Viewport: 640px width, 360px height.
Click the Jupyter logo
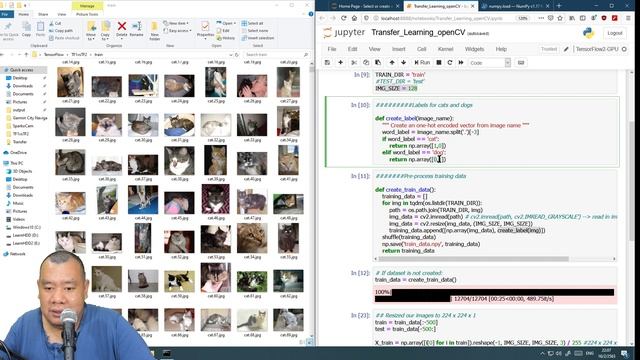344,33
